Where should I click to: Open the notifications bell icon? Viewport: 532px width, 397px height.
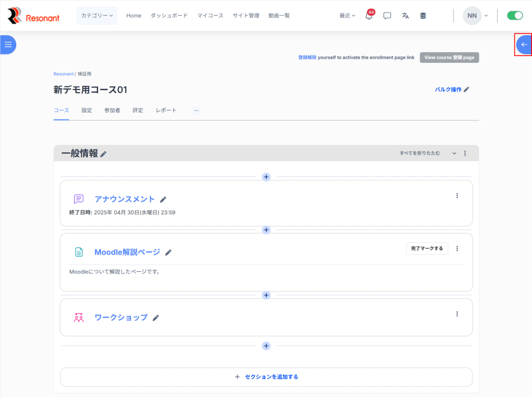click(x=369, y=16)
